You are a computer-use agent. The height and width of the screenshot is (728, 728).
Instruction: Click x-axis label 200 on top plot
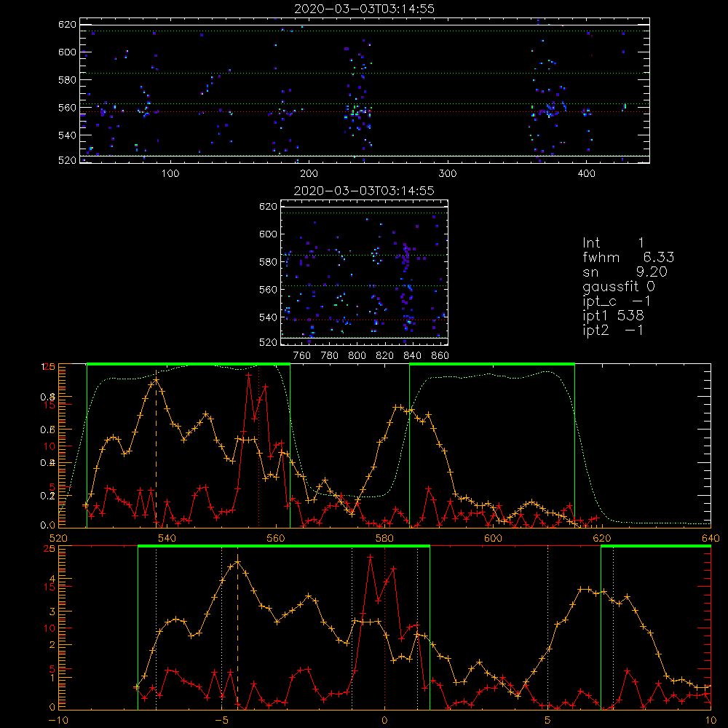tap(309, 174)
